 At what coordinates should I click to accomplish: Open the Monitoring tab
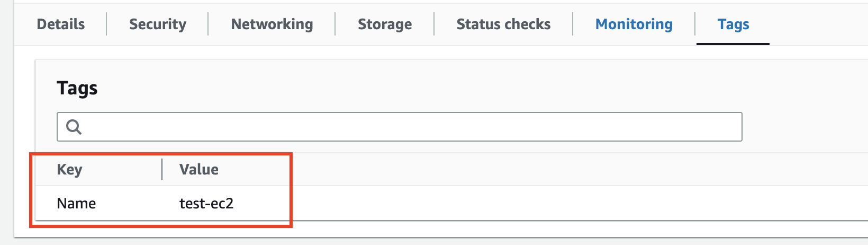pyautogui.click(x=634, y=24)
